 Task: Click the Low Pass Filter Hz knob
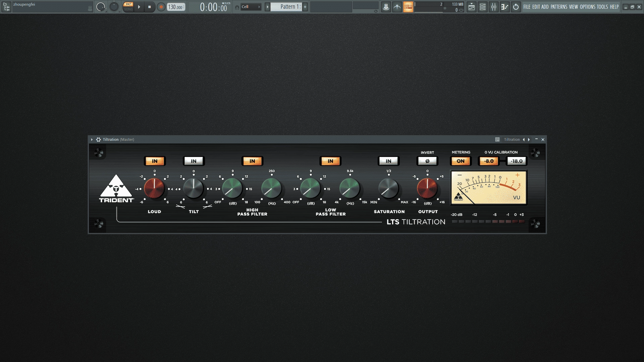(x=350, y=188)
